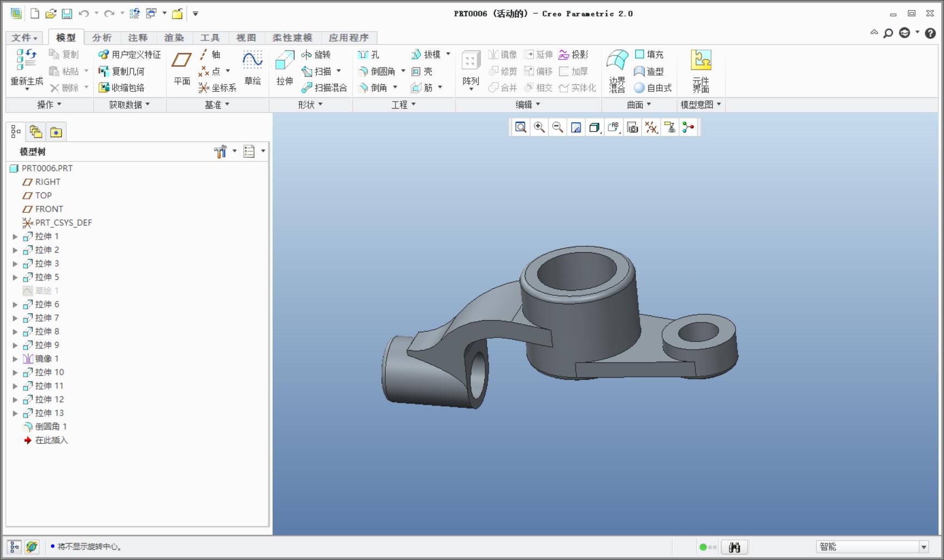Switch to the 分析 ribbon tab
This screenshot has width=944, height=560.
click(102, 38)
